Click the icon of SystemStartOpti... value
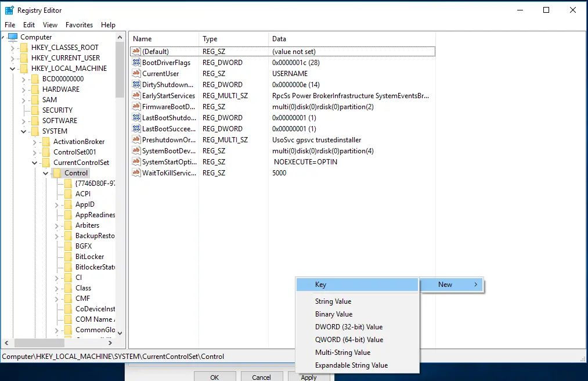Image resolution: width=588 pixels, height=381 pixels. (x=136, y=162)
